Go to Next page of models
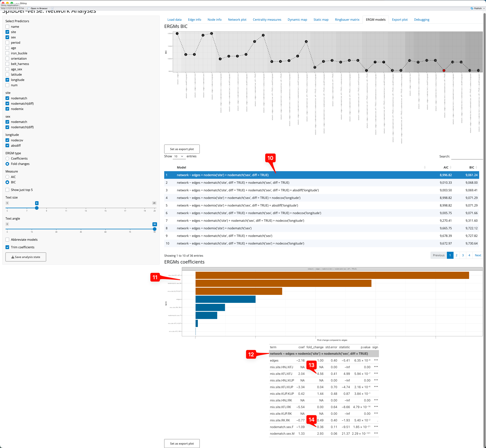 [x=478, y=255]
